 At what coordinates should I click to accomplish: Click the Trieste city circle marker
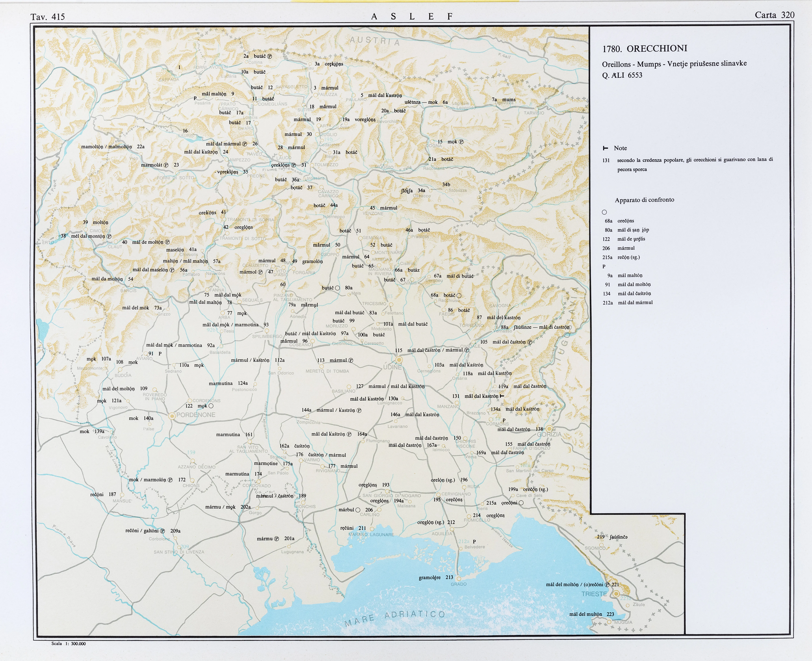[x=616, y=594]
